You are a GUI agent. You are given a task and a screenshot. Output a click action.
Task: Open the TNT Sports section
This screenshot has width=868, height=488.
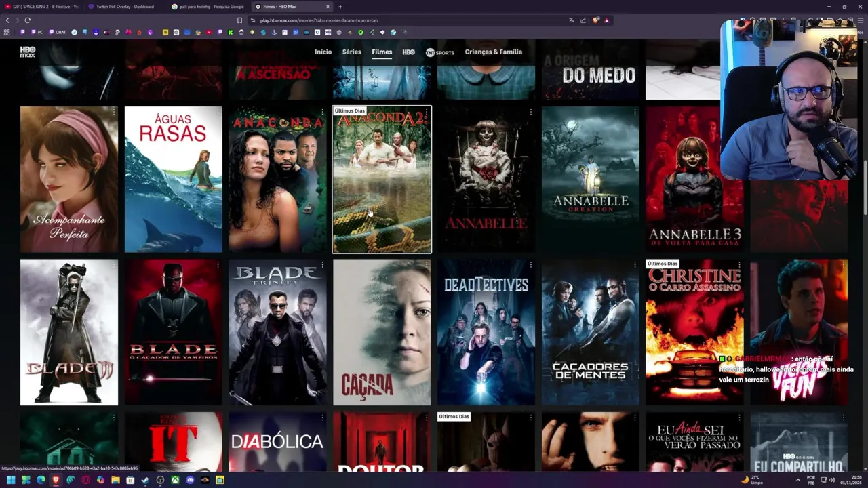(x=440, y=52)
